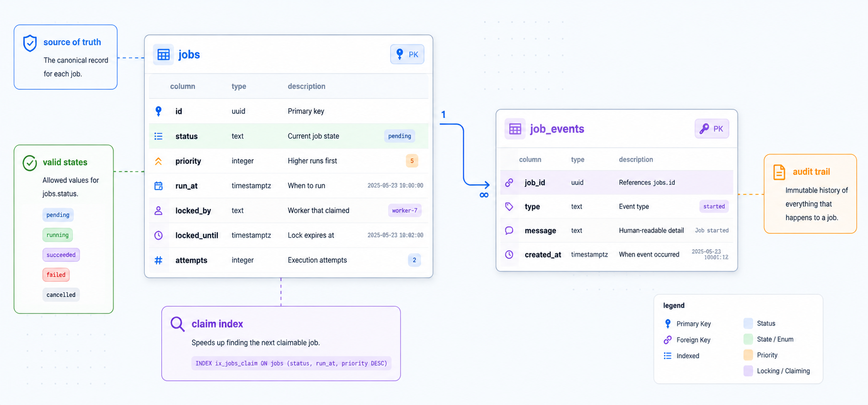The height and width of the screenshot is (405, 868).
Task: Click the person icon beside locked_by
Action: pos(158,210)
